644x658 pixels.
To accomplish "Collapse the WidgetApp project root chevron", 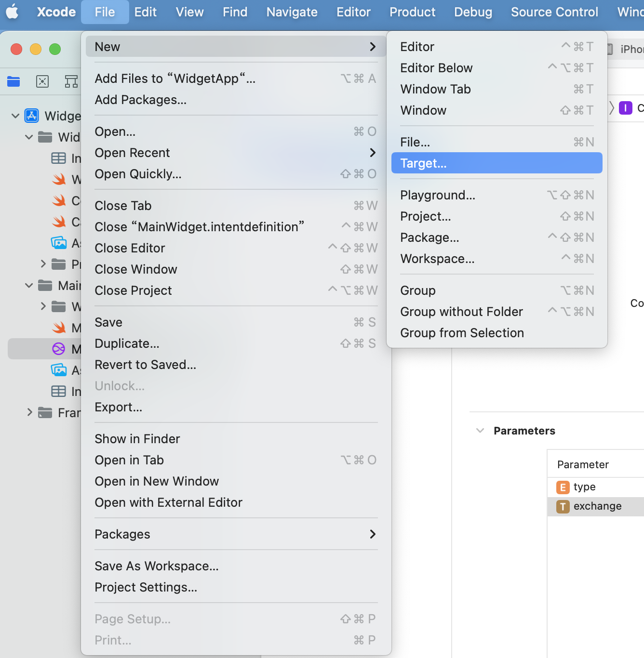I will pyautogui.click(x=15, y=116).
